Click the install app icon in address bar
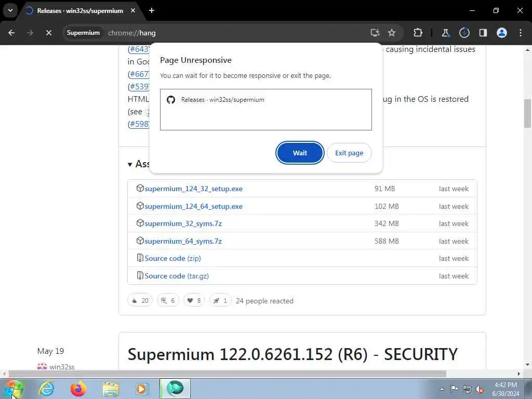 pos(375,33)
